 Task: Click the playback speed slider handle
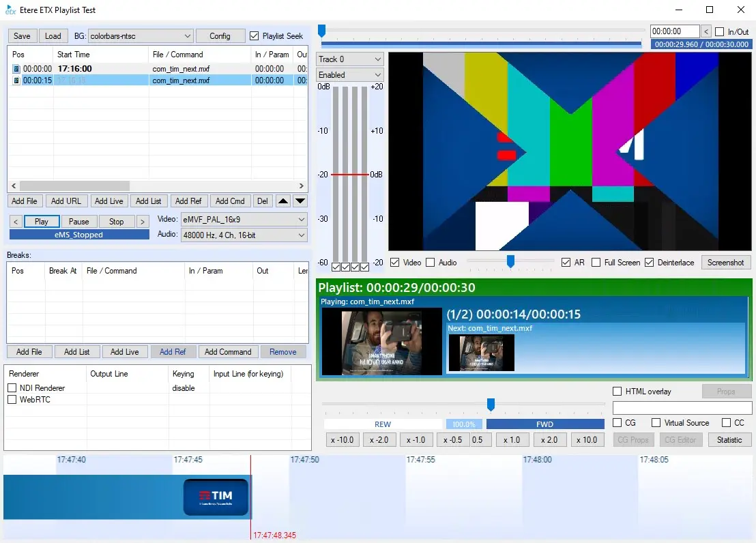(491, 405)
